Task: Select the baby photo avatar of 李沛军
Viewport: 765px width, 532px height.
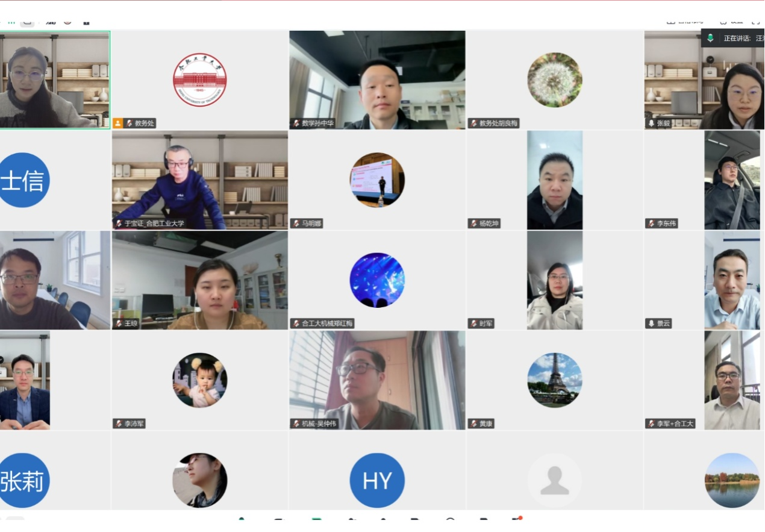Action: [x=199, y=380]
